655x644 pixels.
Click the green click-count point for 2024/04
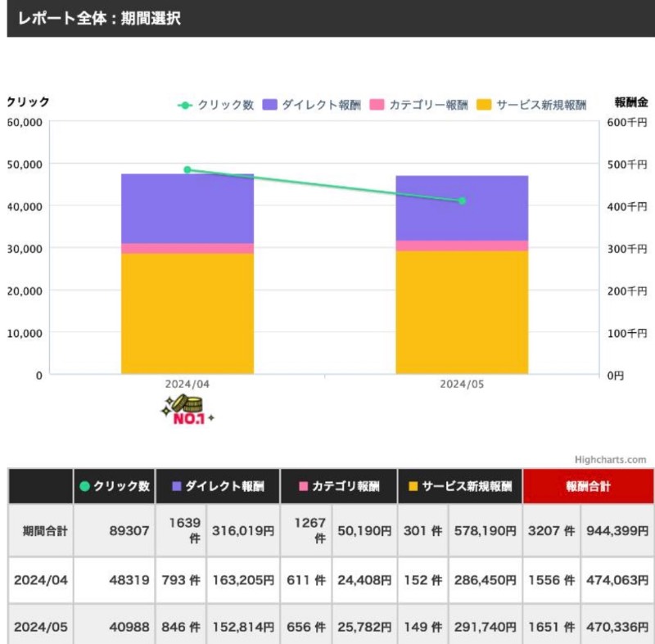point(187,170)
